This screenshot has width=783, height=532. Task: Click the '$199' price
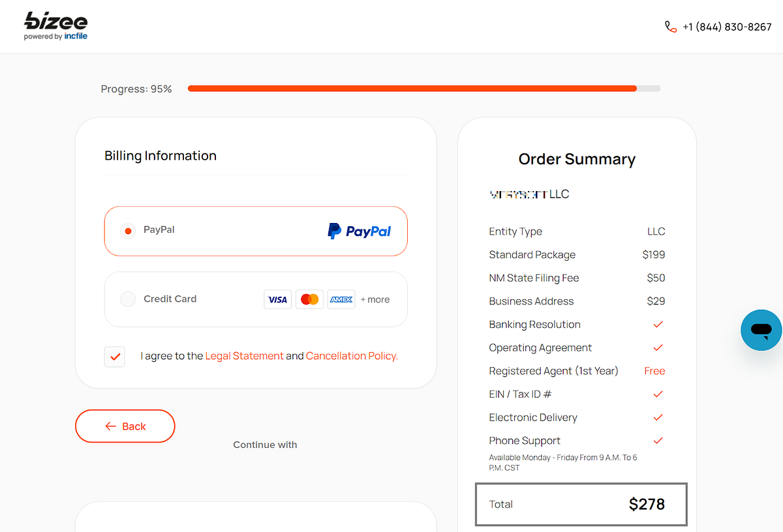click(x=654, y=255)
